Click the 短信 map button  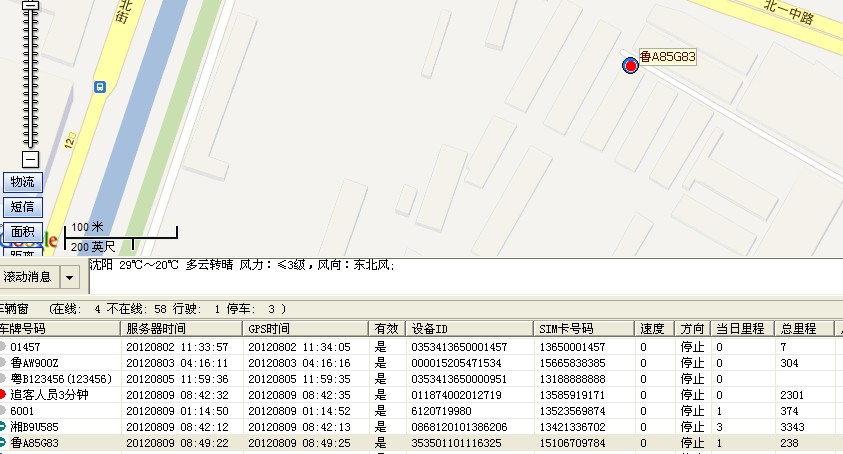tap(22, 207)
